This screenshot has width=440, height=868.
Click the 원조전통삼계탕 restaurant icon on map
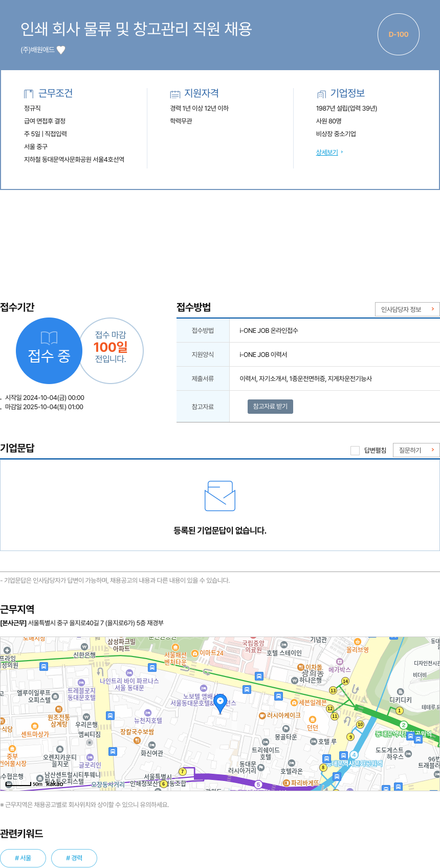pos(59,709)
